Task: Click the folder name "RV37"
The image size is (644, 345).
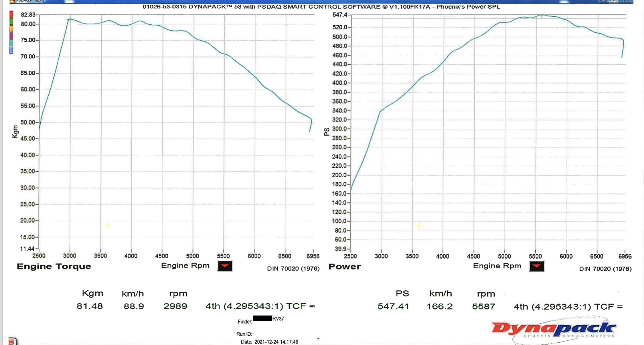Action: (x=278, y=319)
